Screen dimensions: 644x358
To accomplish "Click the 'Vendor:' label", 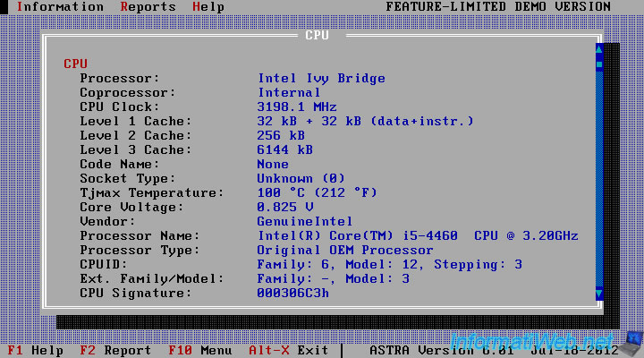I will [107, 222].
